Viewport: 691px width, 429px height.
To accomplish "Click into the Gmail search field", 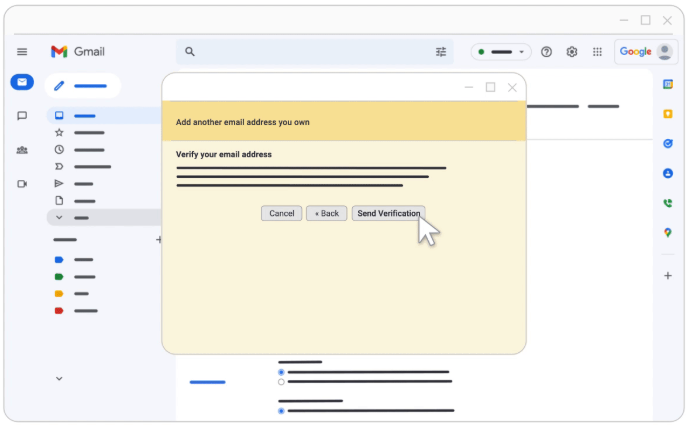I will pyautogui.click(x=315, y=52).
